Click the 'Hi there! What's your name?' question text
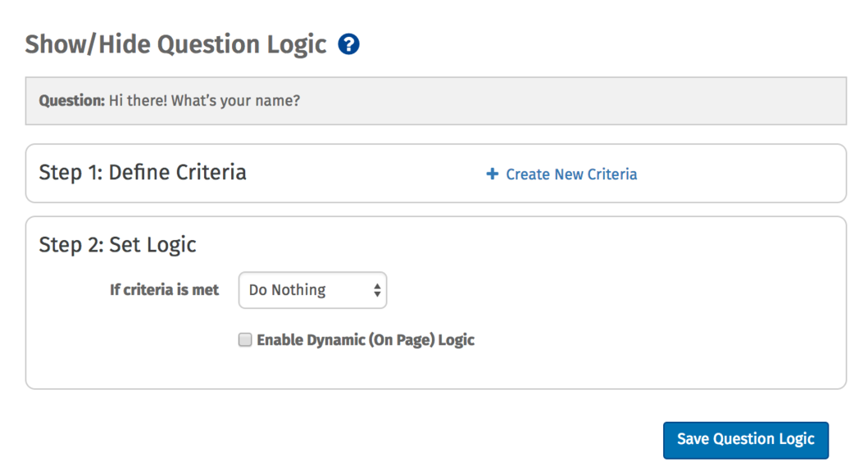This screenshot has width=868, height=476. (x=204, y=101)
